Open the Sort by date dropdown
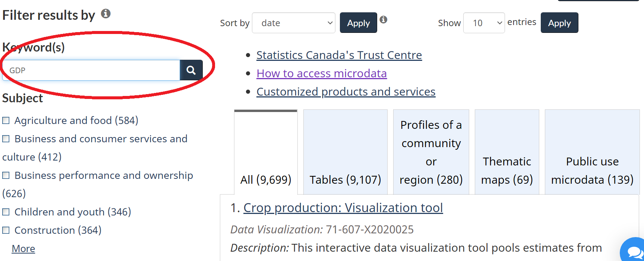644x261 pixels. pyautogui.click(x=293, y=23)
